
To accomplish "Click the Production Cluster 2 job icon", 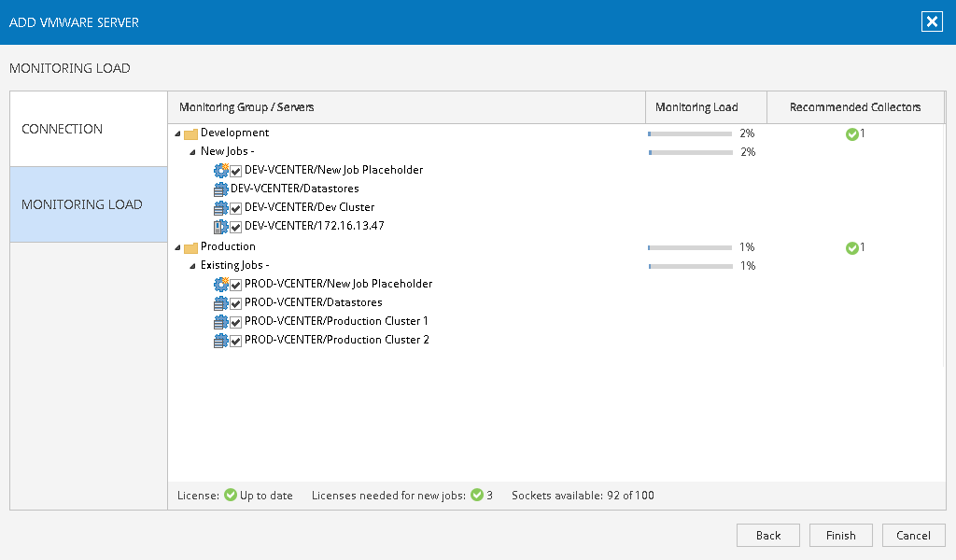I will (221, 341).
